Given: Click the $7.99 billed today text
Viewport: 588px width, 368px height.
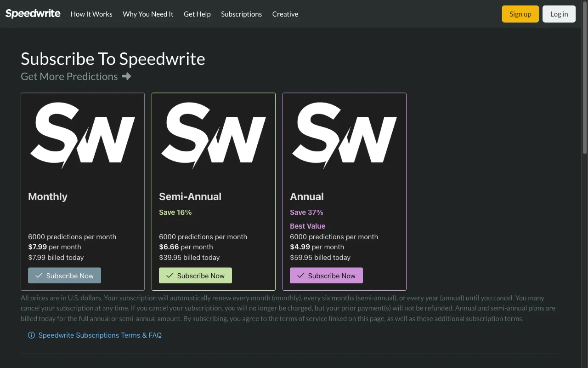Looking at the screenshot, I should coord(56,258).
